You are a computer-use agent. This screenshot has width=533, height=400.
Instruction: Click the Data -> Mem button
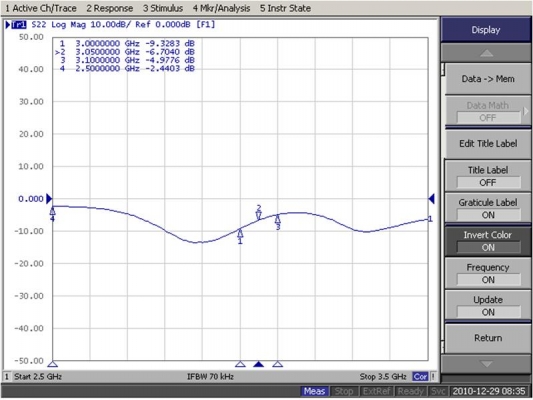click(x=488, y=79)
